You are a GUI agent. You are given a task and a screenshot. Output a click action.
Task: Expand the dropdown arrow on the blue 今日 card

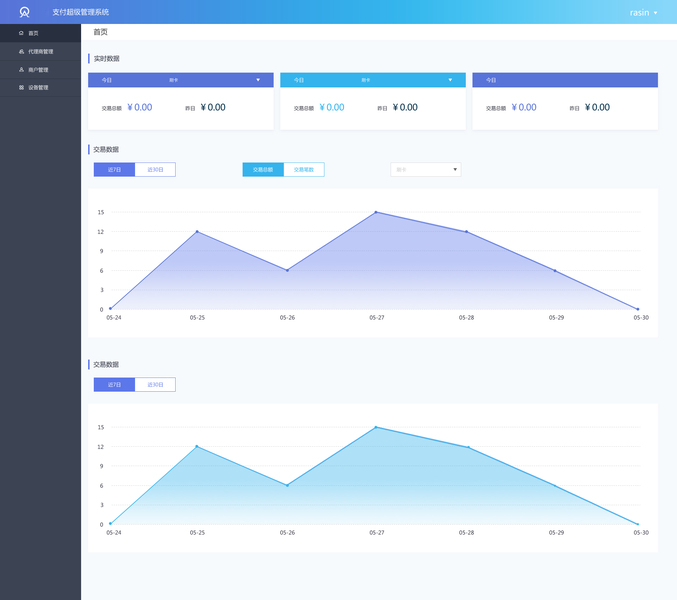(450, 80)
